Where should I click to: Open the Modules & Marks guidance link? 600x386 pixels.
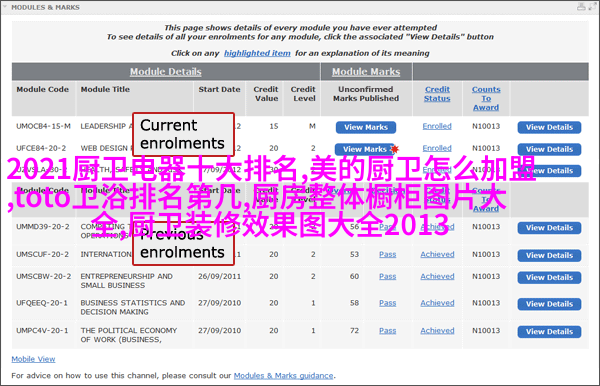(284, 376)
